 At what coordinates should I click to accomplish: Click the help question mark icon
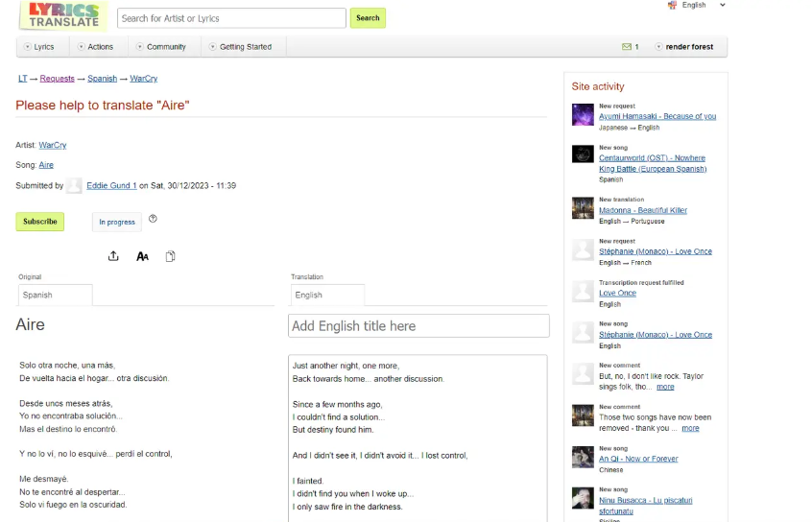[x=153, y=219]
